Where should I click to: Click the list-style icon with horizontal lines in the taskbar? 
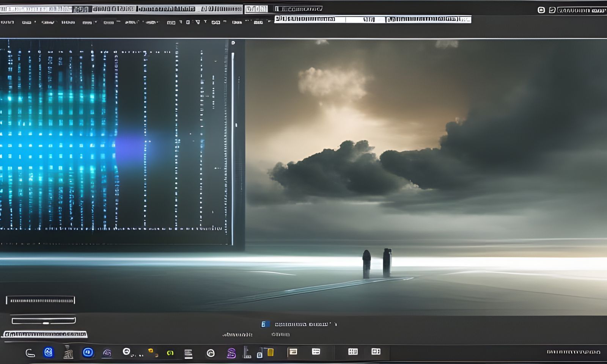[188, 353]
